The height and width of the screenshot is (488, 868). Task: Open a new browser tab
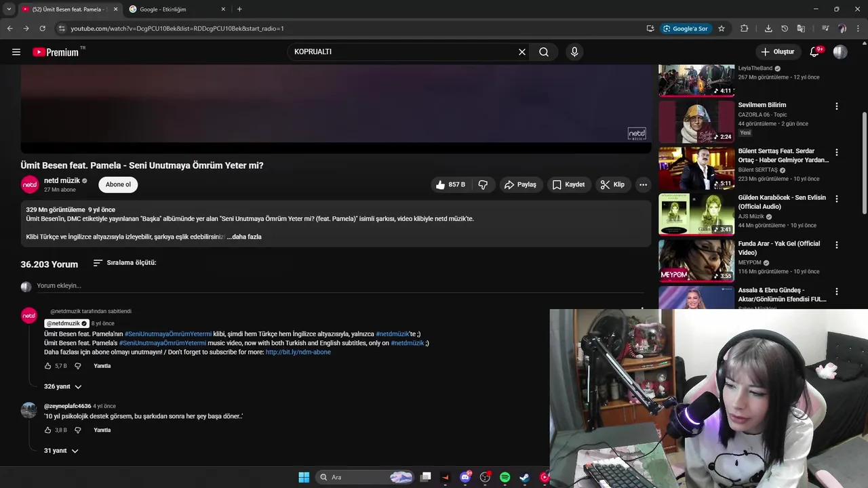coord(239,9)
